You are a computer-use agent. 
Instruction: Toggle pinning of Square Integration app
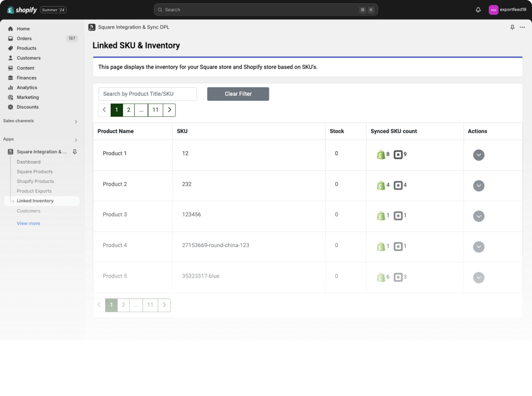tap(74, 151)
